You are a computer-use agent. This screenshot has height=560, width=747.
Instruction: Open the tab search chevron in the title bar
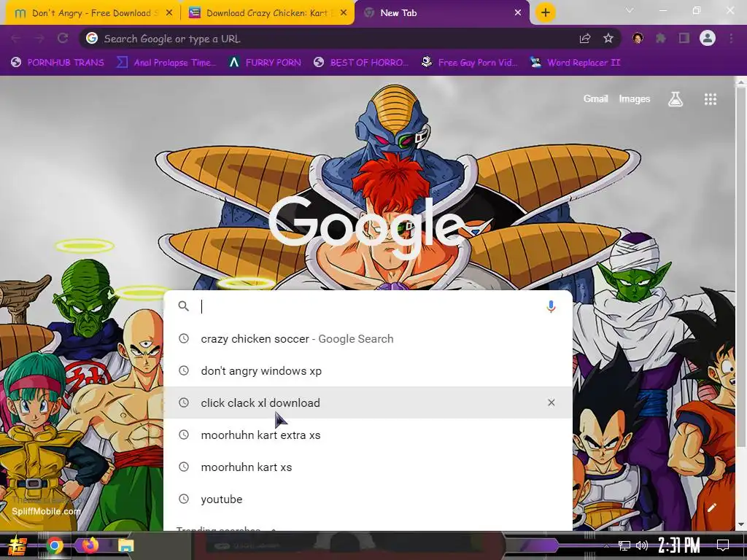[x=630, y=10]
